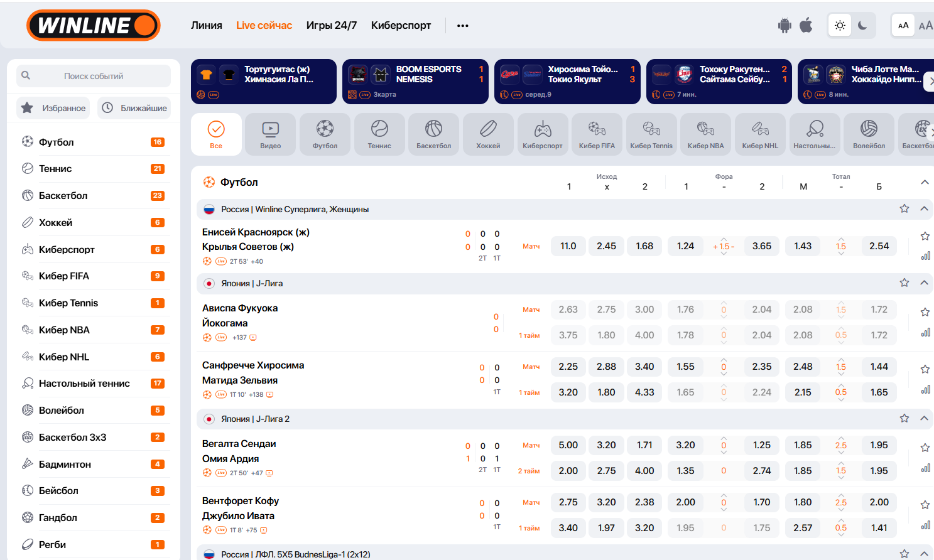Raise the total line above 2.5 for Вегалта Сендаи

point(841,438)
